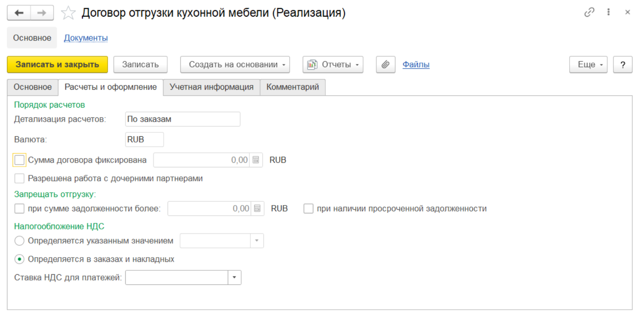Enable 'Сумма договора фиксирована' checkbox

point(19,160)
